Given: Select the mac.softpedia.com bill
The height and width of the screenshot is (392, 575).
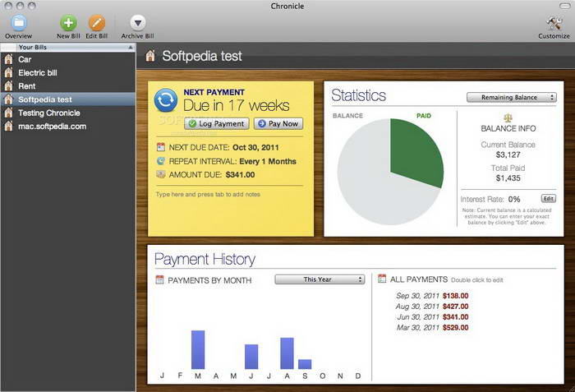Looking at the screenshot, I should 68,127.
